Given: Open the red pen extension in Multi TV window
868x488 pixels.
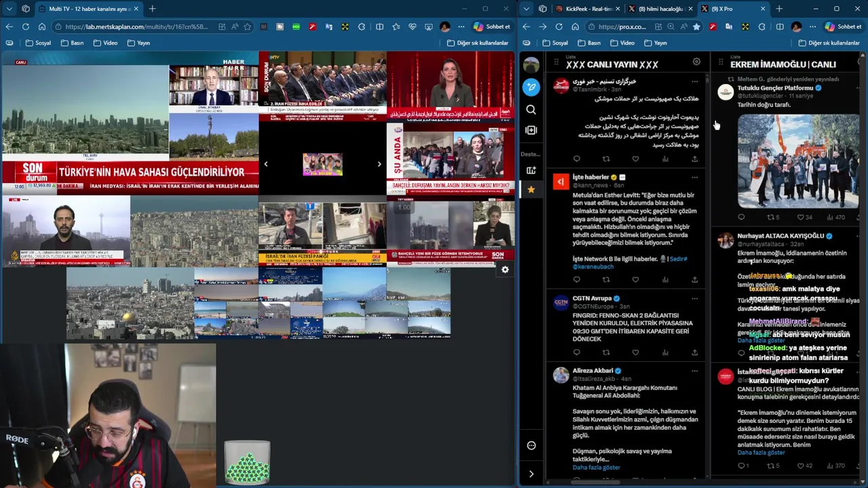Looking at the screenshot, I should pyautogui.click(x=313, y=26).
